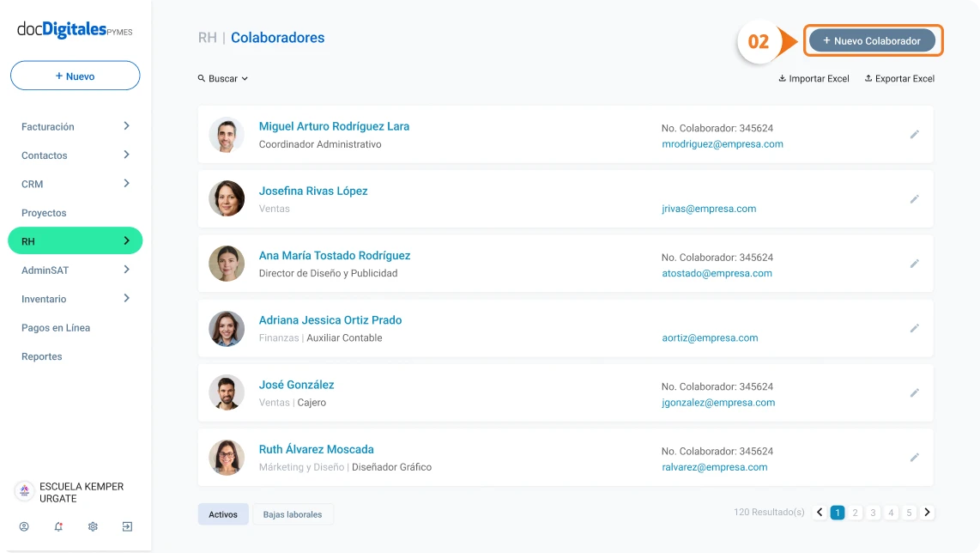Open Reportes in the sidebar
This screenshot has width=980, height=553.
click(x=42, y=356)
